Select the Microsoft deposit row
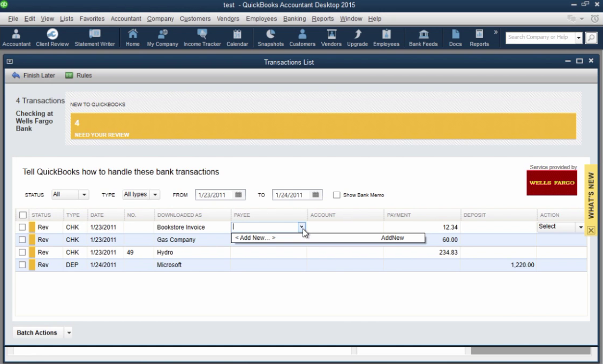Viewport: 603px width, 364px height. [x=301, y=265]
